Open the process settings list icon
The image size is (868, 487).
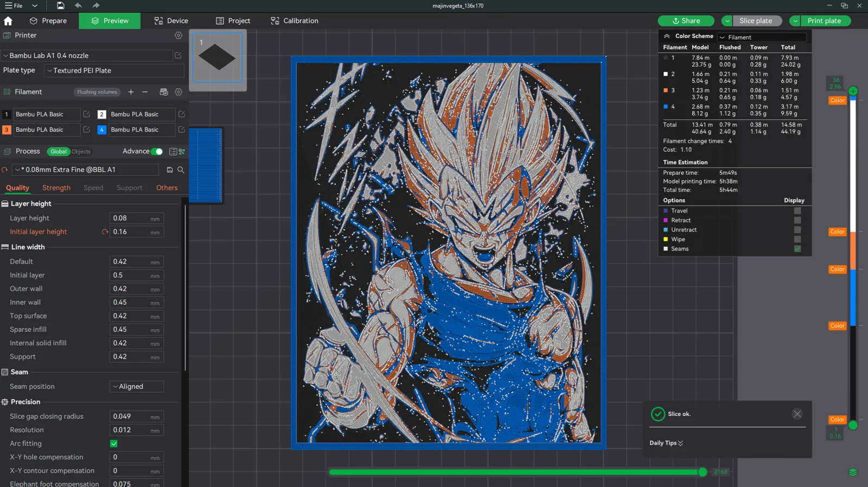173,151
